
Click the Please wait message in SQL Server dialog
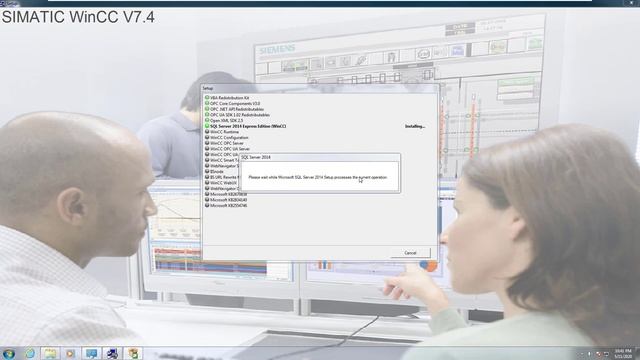pos(318,178)
